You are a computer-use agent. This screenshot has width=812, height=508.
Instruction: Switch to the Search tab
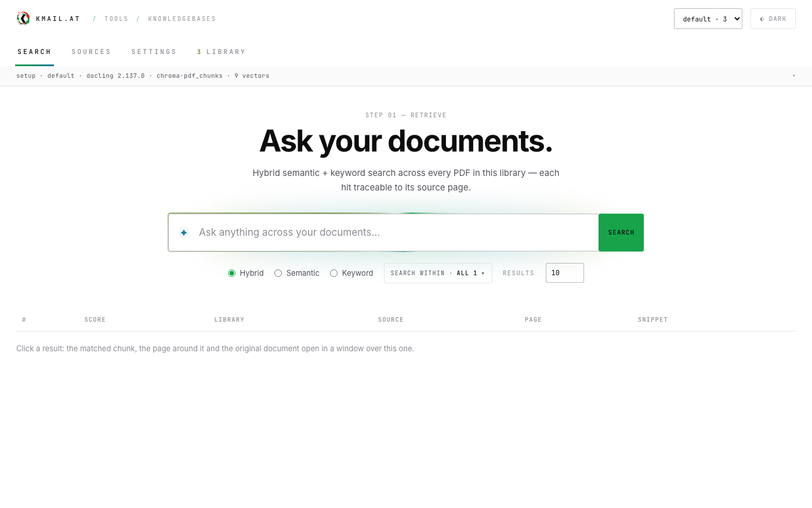click(34, 52)
